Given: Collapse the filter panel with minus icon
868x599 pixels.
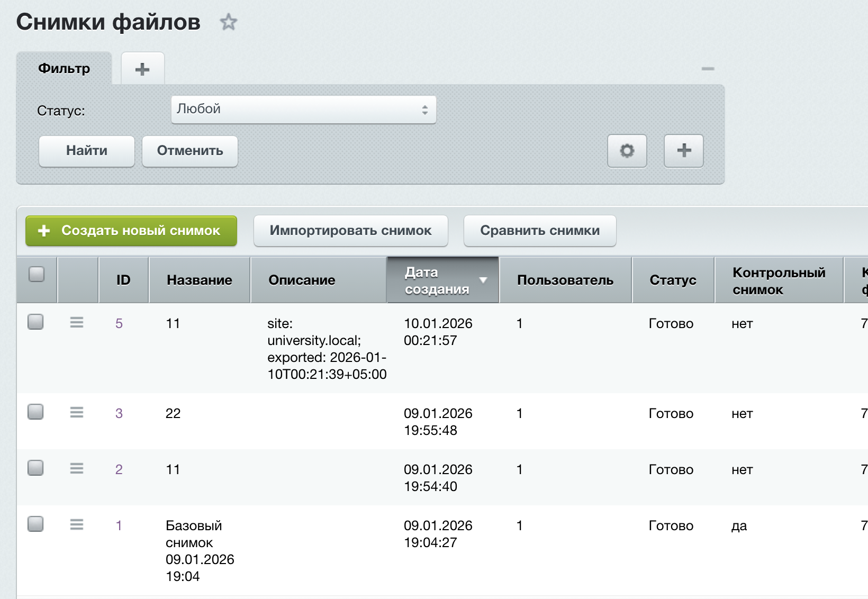Looking at the screenshot, I should click(708, 69).
